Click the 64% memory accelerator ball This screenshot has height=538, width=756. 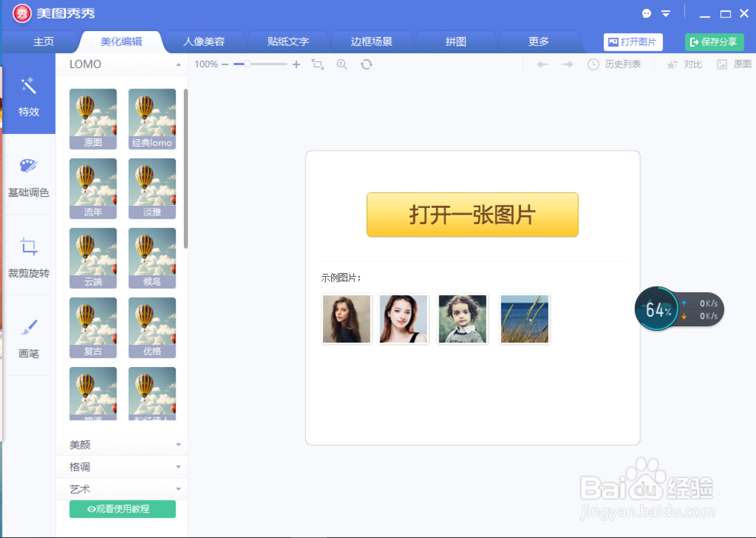click(656, 309)
